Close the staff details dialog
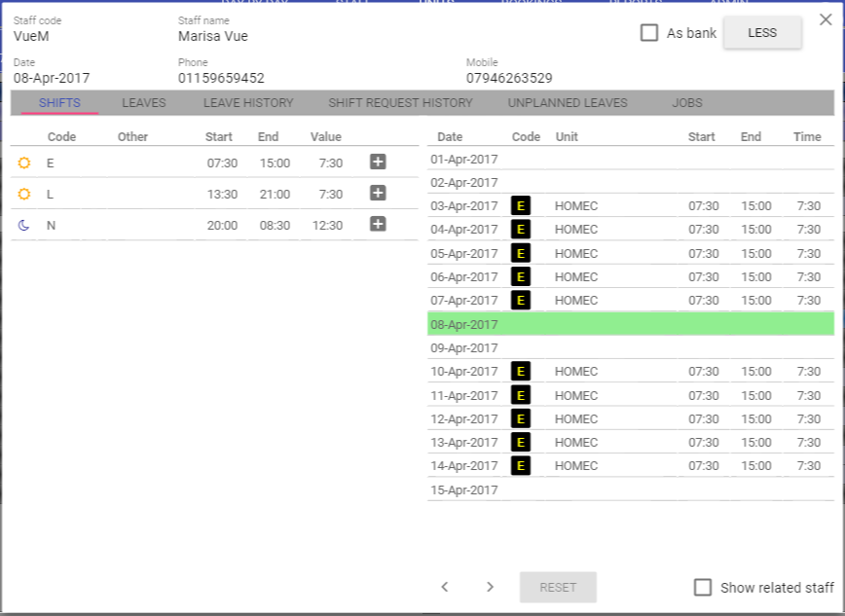Image resolution: width=845 pixels, height=616 pixels. 827,19
